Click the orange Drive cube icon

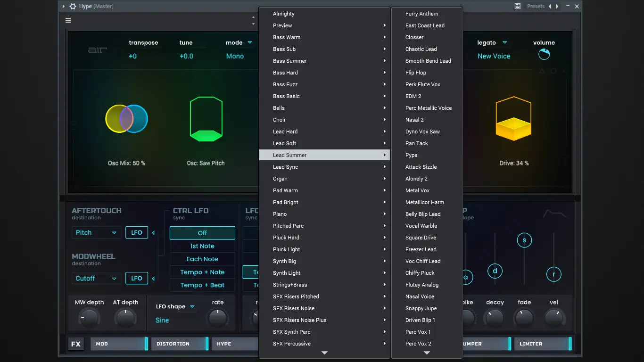click(x=513, y=119)
